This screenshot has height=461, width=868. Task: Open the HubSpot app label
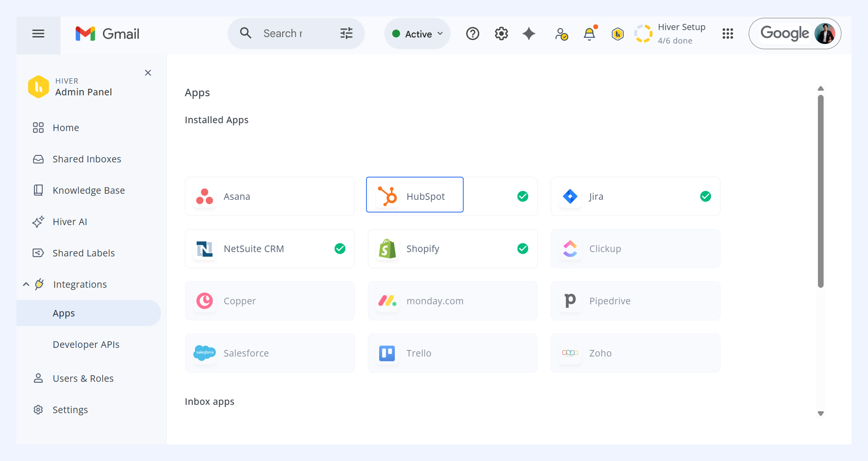[x=426, y=196]
